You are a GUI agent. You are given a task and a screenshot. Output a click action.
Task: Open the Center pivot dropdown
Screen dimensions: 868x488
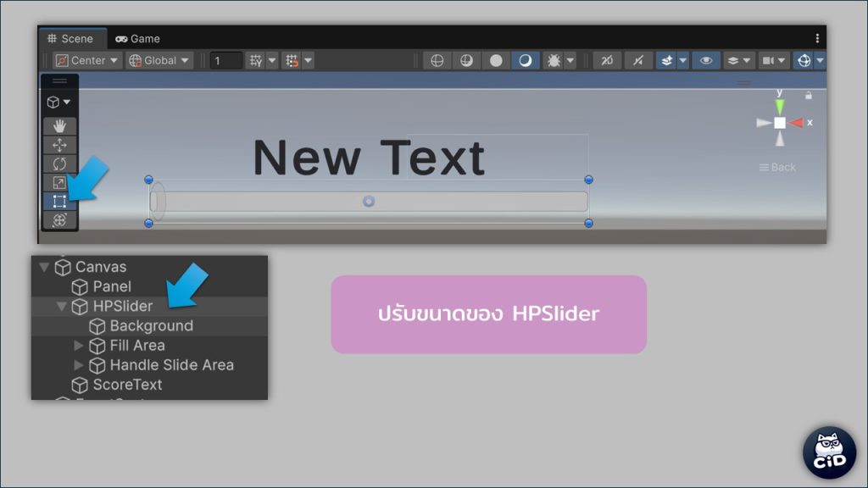[86, 60]
